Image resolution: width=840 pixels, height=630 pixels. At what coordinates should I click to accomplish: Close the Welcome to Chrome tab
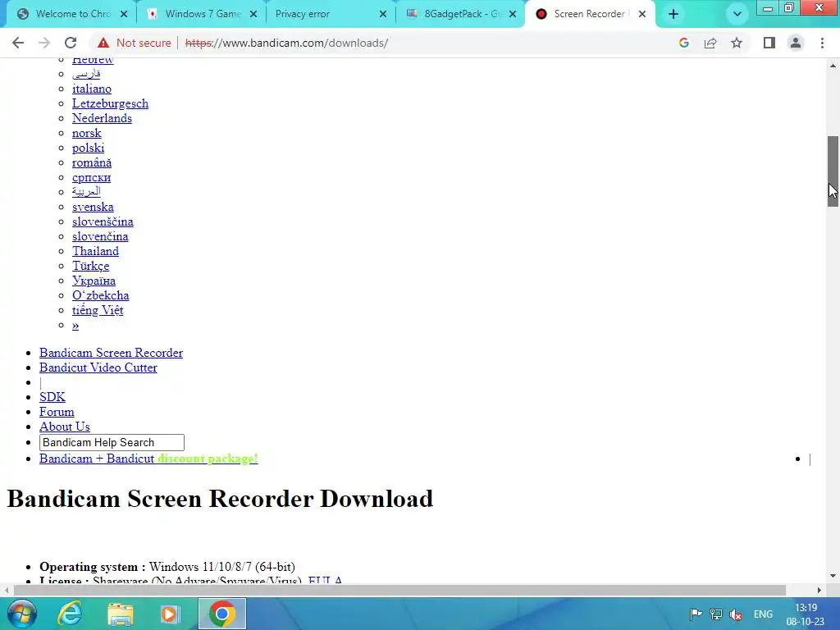click(x=124, y=15)
